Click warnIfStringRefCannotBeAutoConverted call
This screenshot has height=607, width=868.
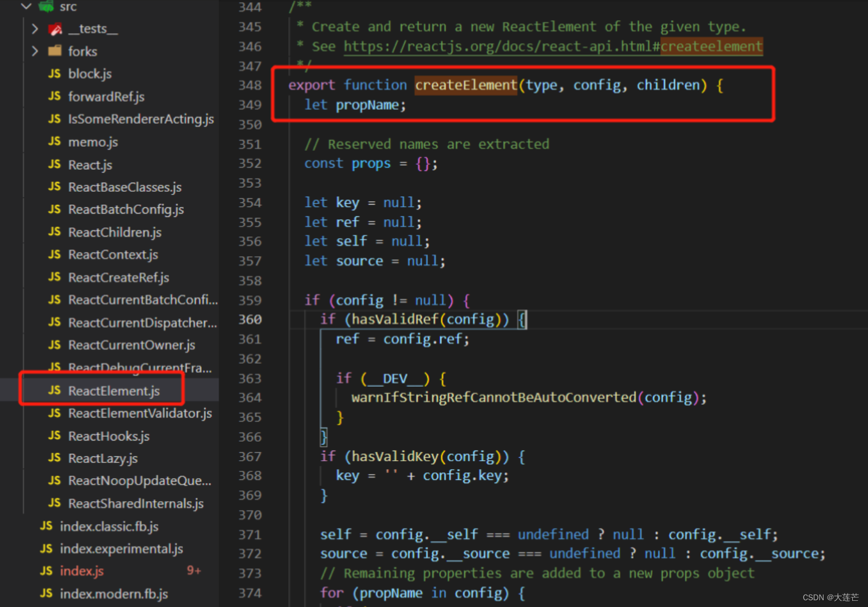(494, 397)
